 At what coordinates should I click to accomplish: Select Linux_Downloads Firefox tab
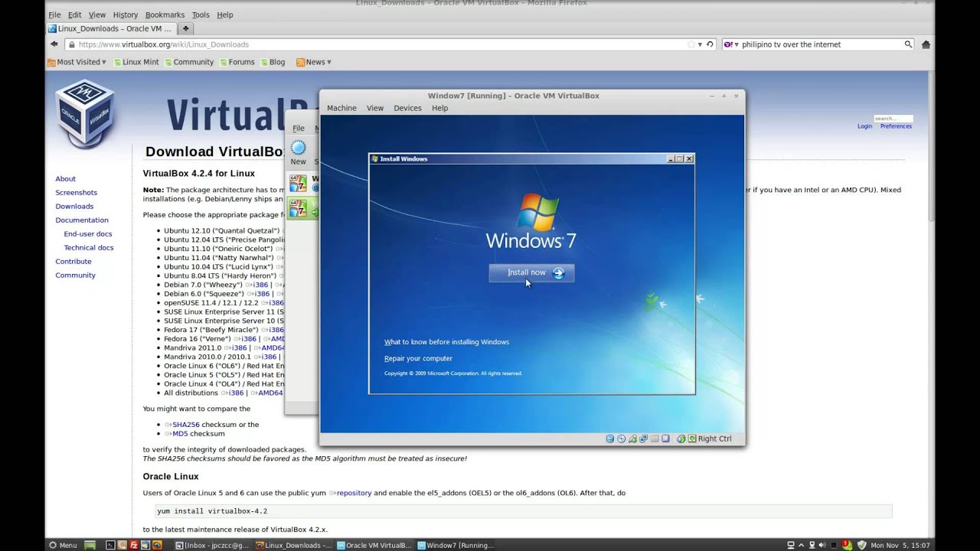pos(111,28)
